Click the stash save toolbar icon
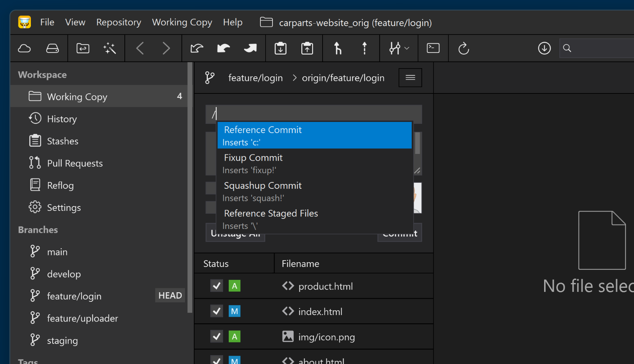The width and height of the screenshot is (634, 364). (280, 49)
